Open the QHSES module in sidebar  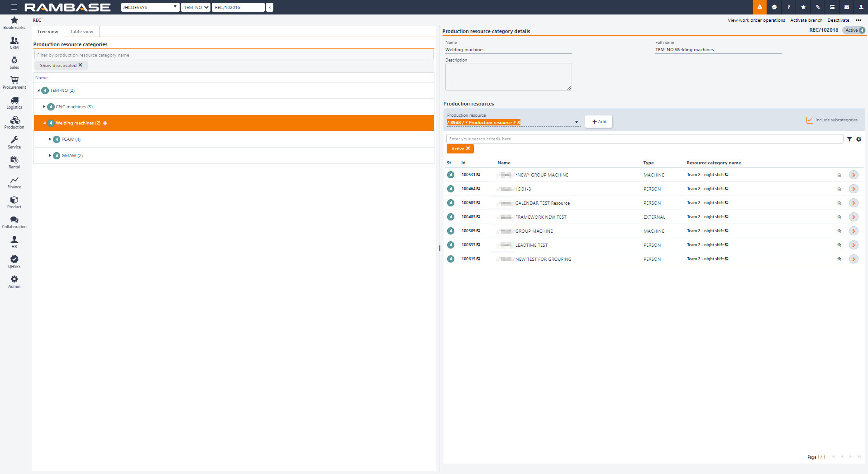(x=14, y=262)
